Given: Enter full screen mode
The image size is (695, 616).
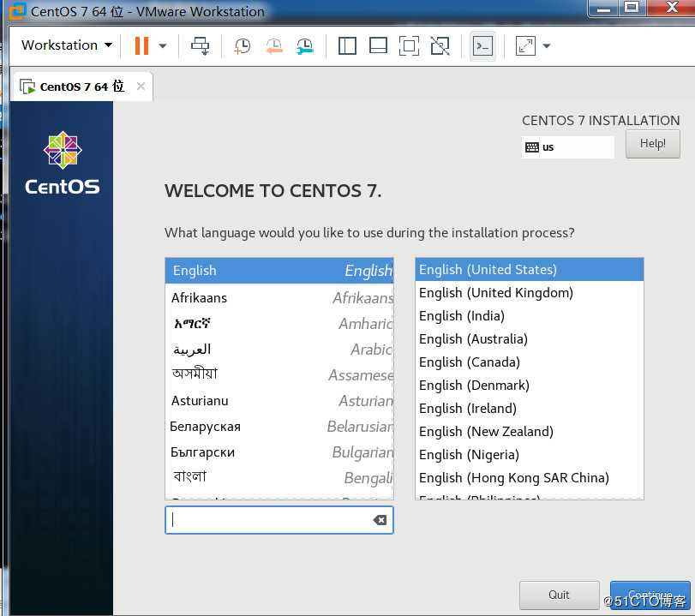Looking at the screenshot, I should tap(409, 45).
